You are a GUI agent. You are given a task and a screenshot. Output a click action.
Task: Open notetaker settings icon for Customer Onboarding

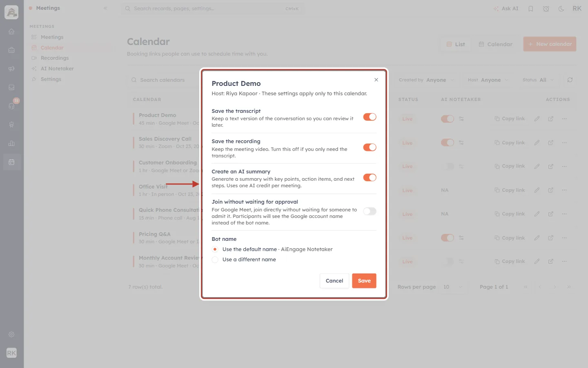461,166
